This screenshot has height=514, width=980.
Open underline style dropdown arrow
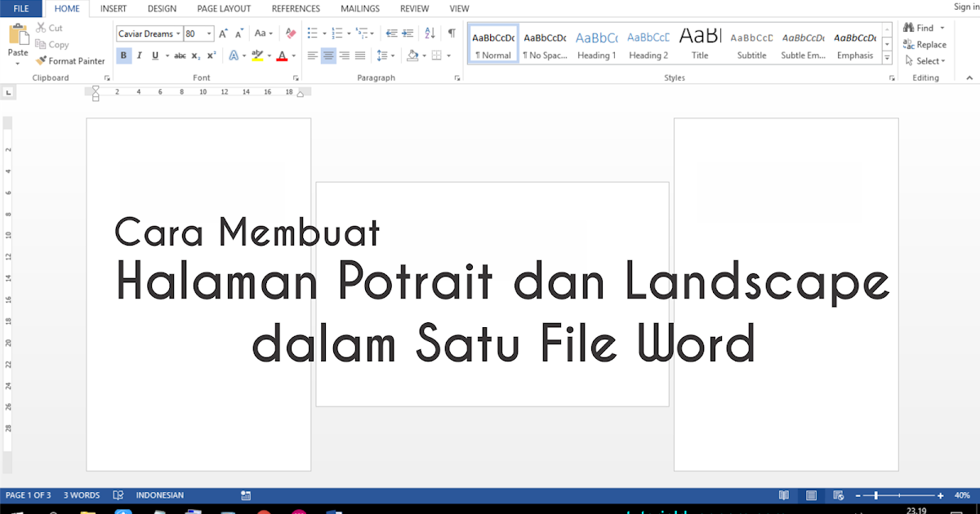point(167,55)
